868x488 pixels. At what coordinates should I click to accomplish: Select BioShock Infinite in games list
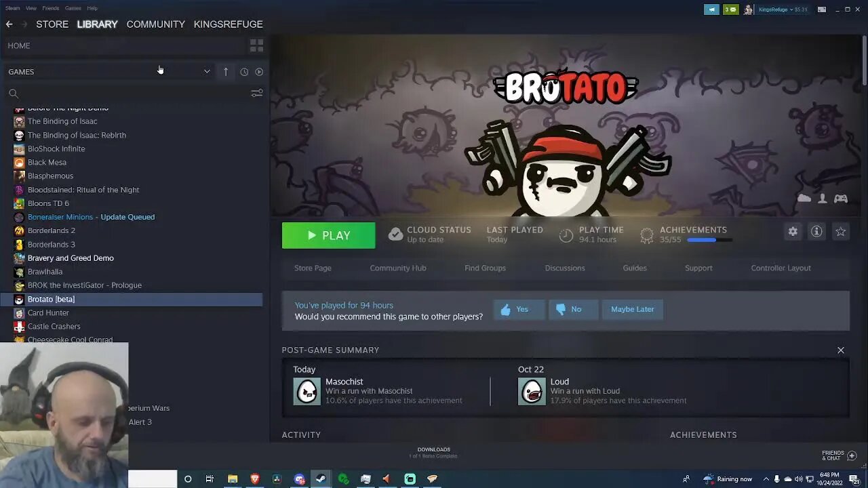pyautogui.click(x=56, y=148)
